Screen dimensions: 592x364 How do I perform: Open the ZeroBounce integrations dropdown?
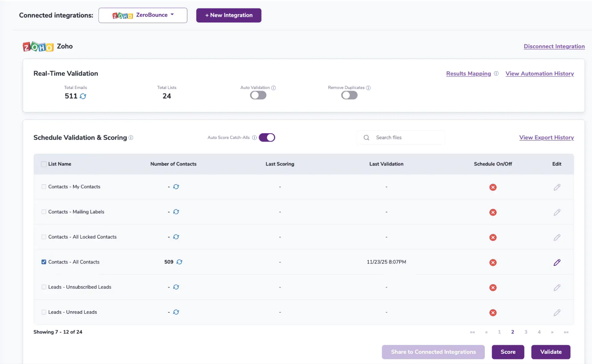143,15
